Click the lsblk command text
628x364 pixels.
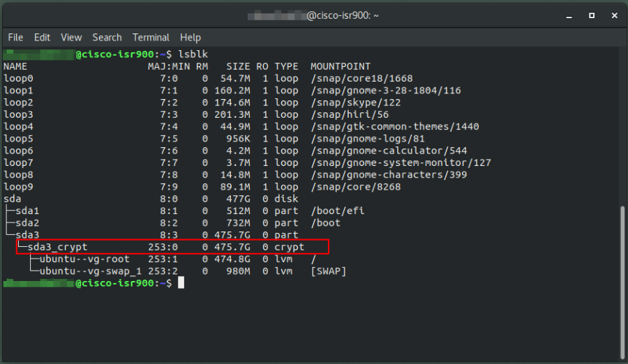point(193,54)
